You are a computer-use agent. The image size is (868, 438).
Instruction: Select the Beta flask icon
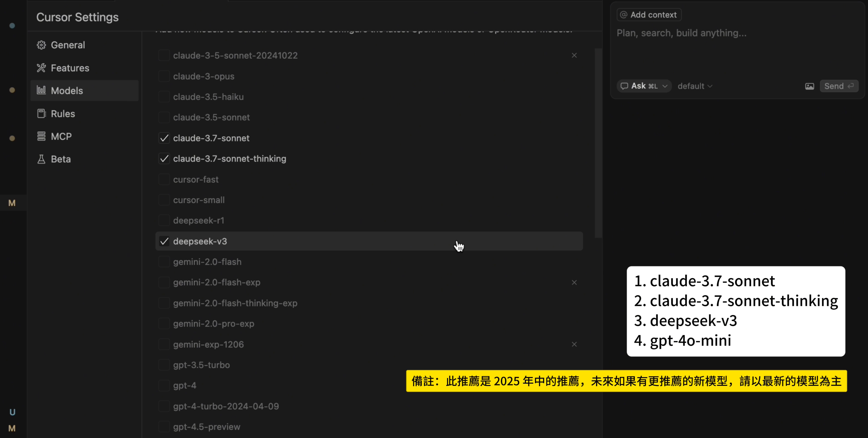pos(41,159)
